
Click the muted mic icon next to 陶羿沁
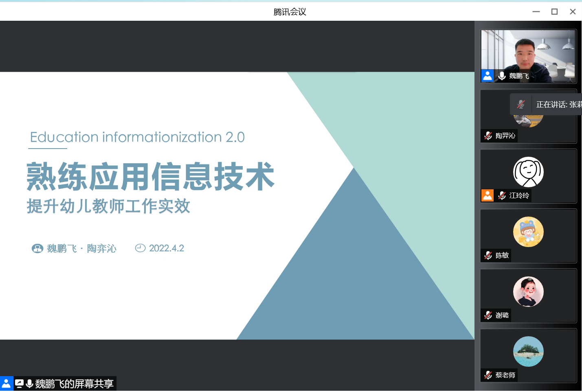click(488, 136)
